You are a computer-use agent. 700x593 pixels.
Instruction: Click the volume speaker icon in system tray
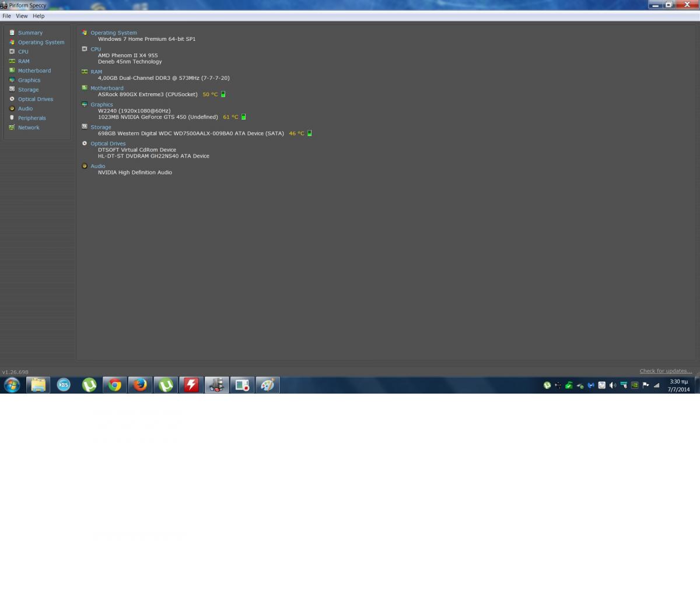612,385
